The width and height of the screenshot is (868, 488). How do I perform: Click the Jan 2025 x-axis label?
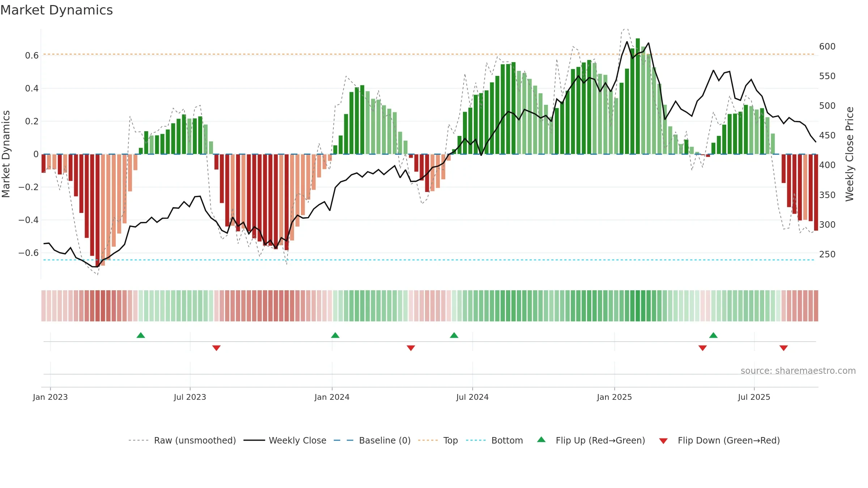click(614, 397)
